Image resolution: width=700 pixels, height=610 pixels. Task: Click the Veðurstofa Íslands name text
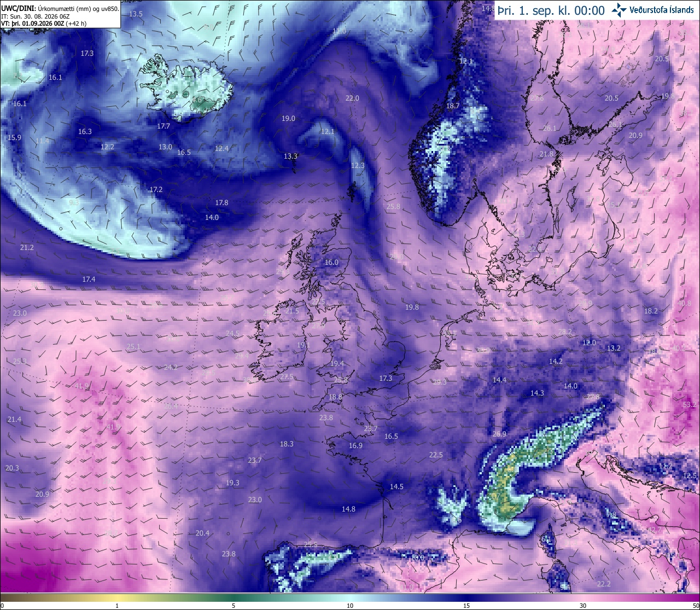[662, 10]
